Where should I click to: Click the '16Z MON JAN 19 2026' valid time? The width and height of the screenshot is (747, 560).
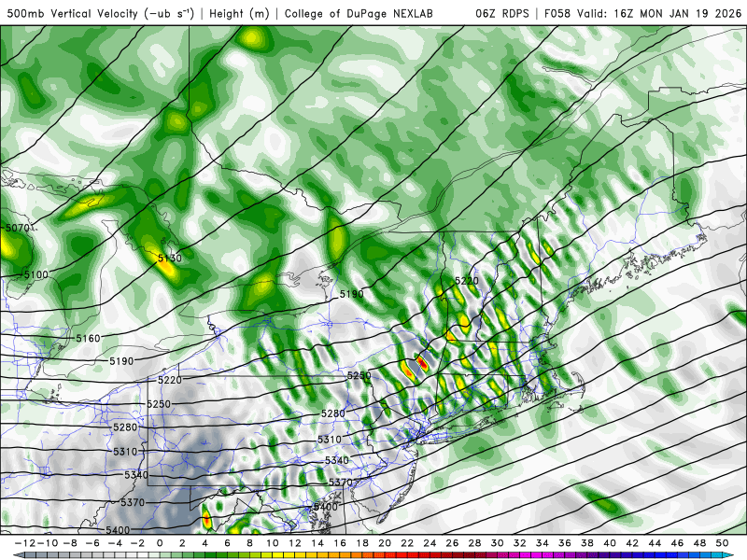(678, 13)
